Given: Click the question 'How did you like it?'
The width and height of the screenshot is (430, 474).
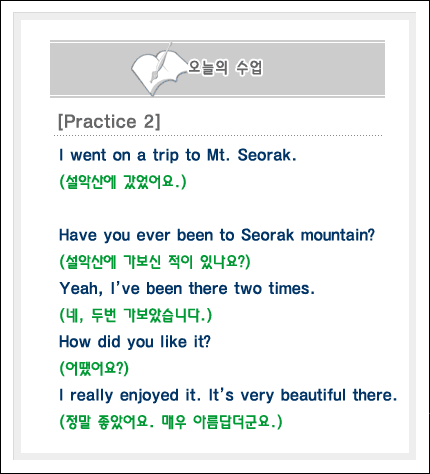Looking at the screenshot, I should pyautogui.click(x=135, y=342).
